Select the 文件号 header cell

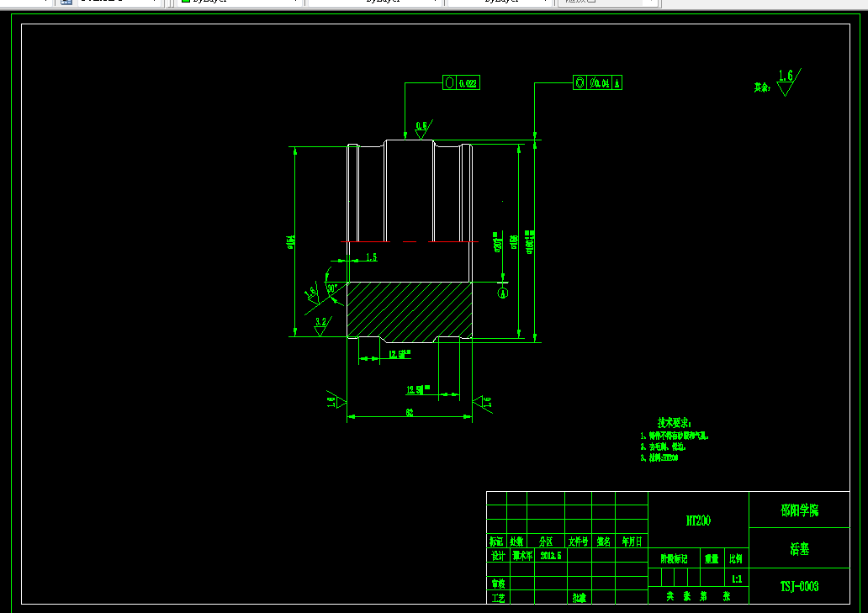[578, 542]
